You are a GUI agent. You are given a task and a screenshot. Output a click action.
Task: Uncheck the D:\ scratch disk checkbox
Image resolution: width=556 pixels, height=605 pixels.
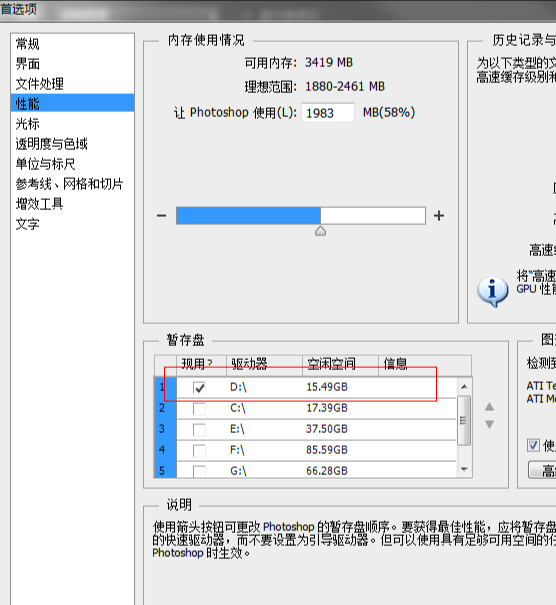(x=199, y=387)
